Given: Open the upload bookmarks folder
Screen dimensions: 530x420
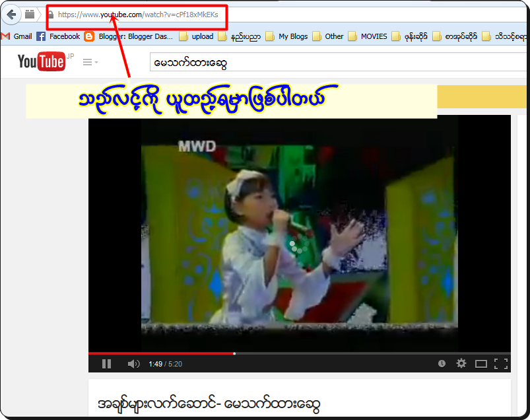Looking at the screenshot, I should [x=197, y=36].
